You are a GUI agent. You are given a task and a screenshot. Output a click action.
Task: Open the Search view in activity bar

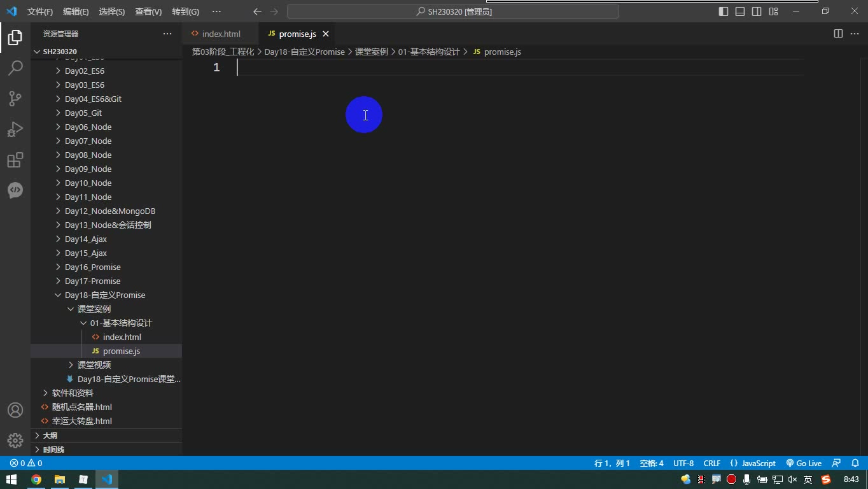[15, 67]
